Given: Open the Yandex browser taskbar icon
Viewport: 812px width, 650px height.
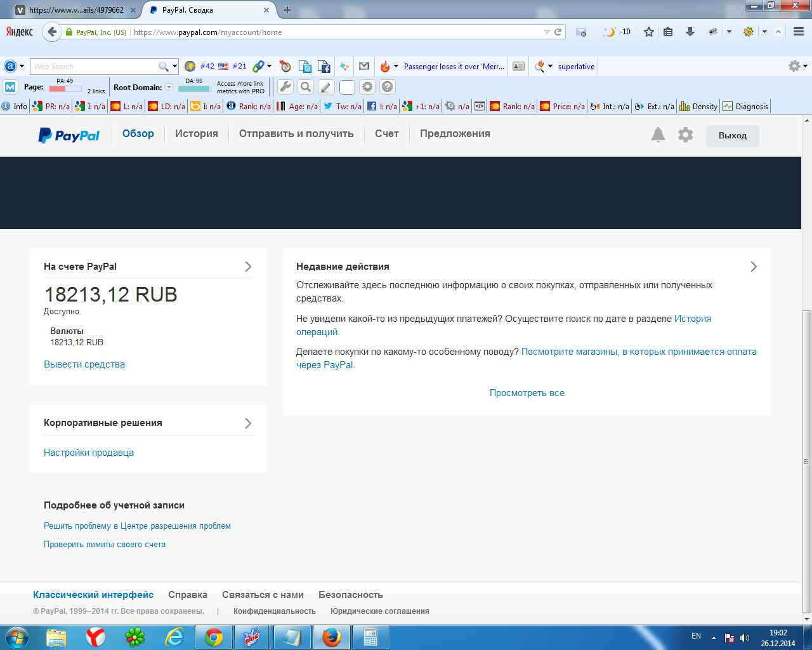Looking at the screenshot, I should click(96, 637).
